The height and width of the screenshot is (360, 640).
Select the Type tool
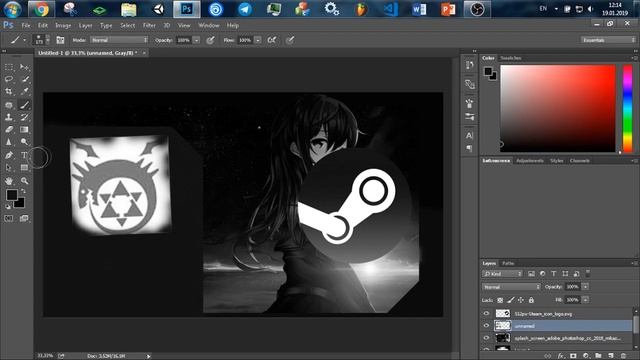24,155
